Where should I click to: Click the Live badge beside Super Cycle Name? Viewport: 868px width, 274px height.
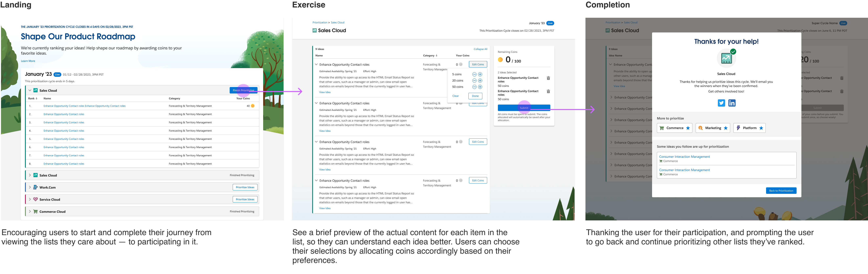pyautogui.click(x=843, y=23)
